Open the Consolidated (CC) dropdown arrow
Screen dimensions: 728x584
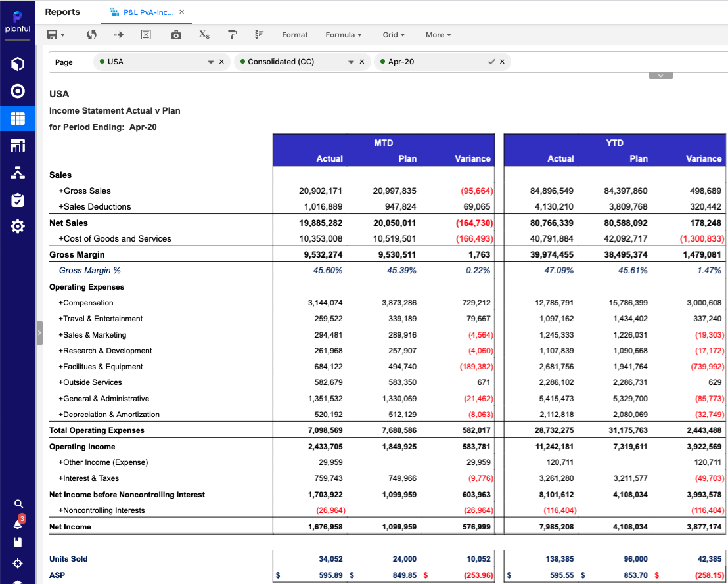tap(351, 62)
